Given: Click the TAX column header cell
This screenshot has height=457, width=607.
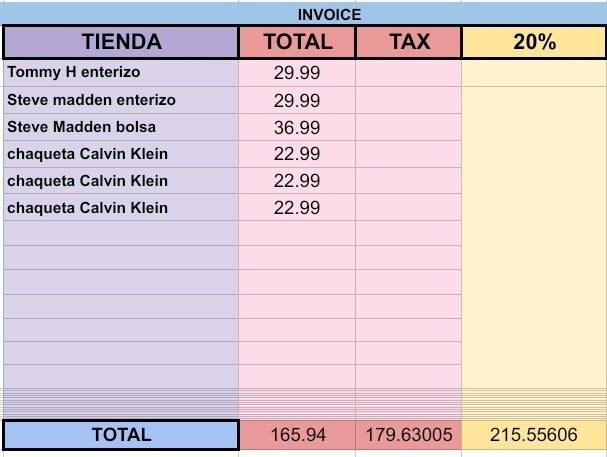Looking at the screenshot, I should point(408,42).
